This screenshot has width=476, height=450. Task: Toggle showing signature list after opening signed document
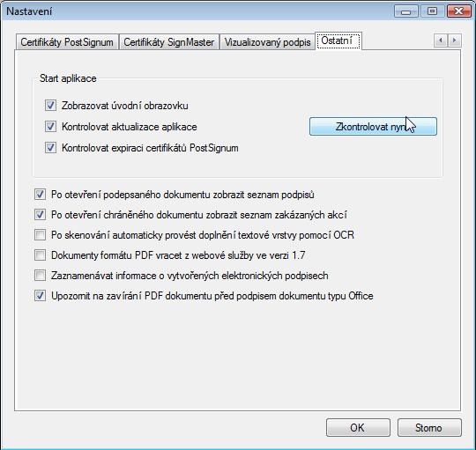pyautogui.click(x=40, y=195)
